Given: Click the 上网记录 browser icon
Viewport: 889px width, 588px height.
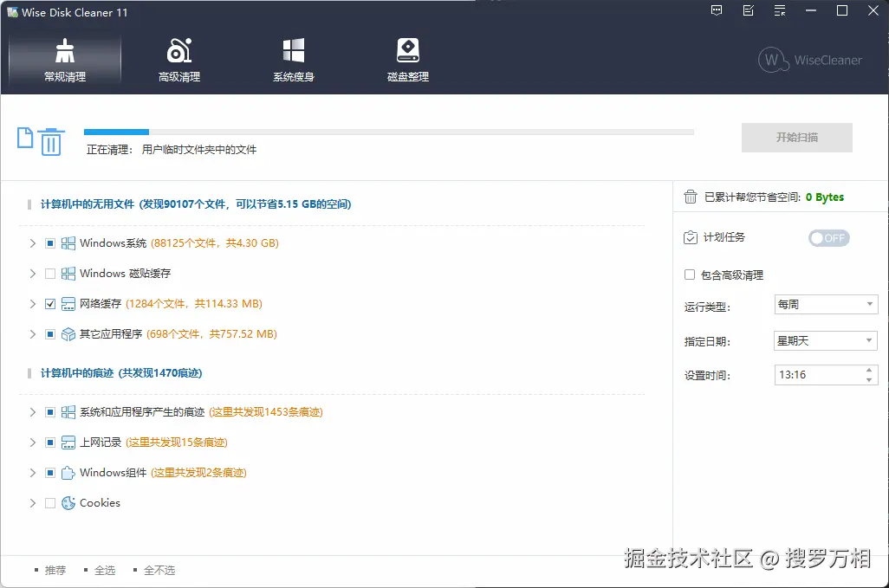Looking at the screenshot, I should (68, 443).
